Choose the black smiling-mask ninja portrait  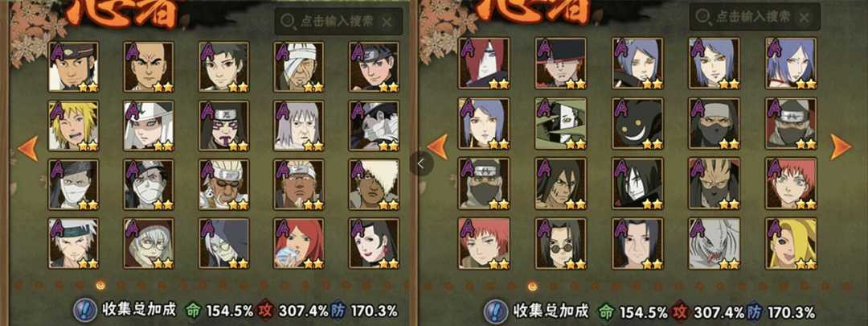637,124
